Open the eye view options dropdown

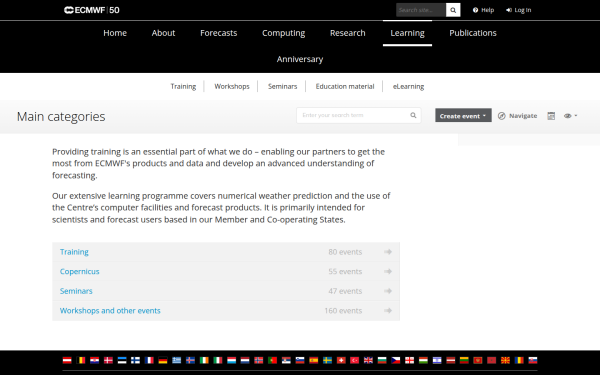[x=570, y=116]
